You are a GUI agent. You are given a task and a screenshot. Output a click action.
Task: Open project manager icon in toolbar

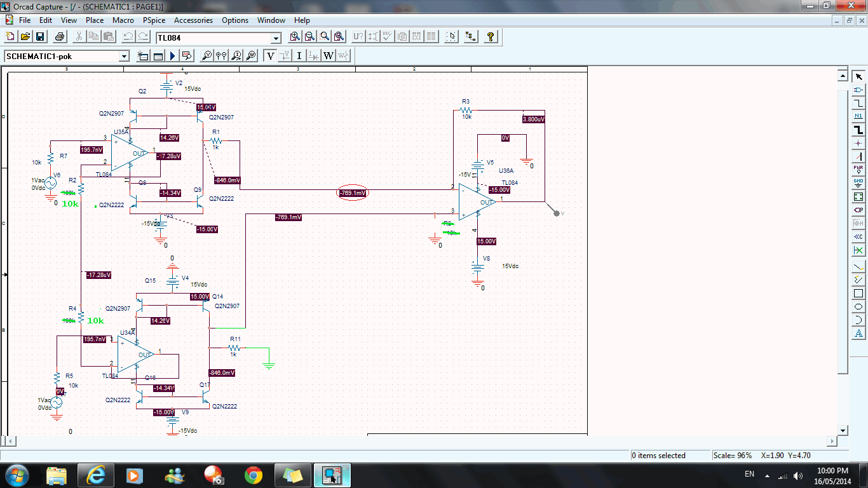tap(471, 37)
